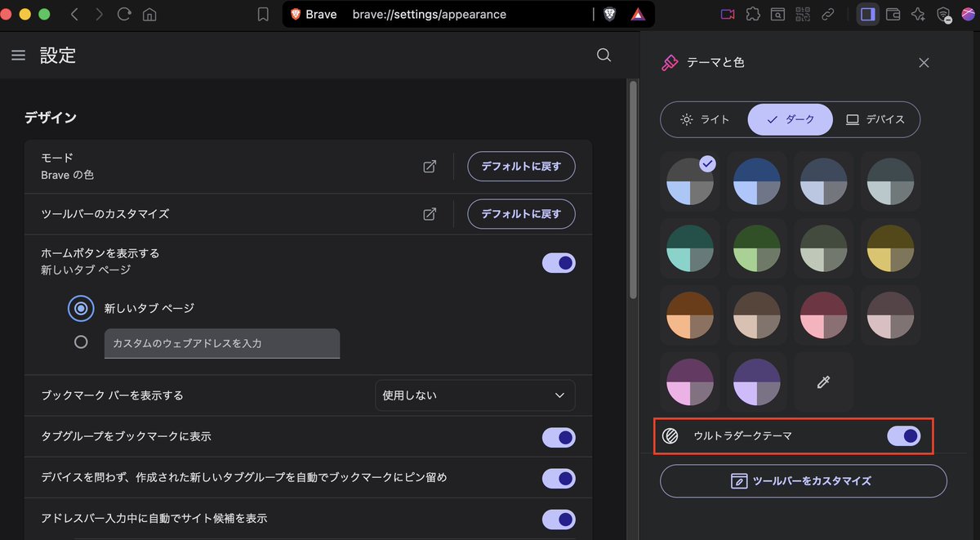Open the settings search magnifier icon

604,55
